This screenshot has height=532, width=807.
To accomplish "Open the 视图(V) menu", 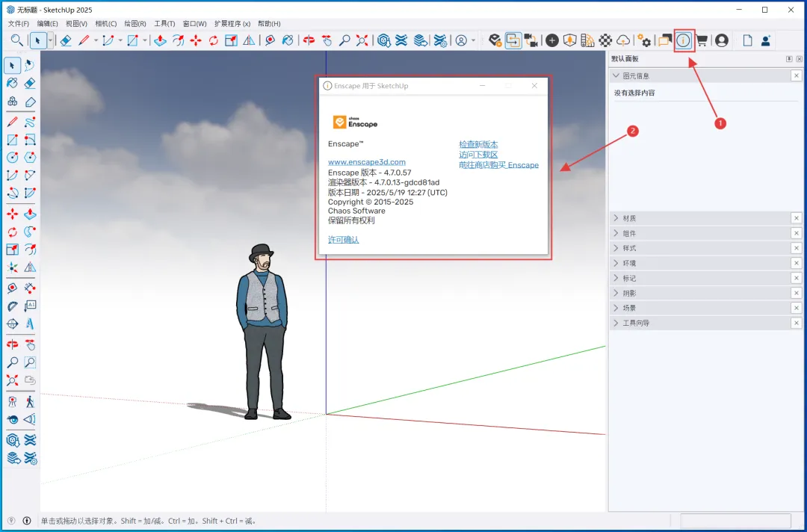I will click(77, 24).
